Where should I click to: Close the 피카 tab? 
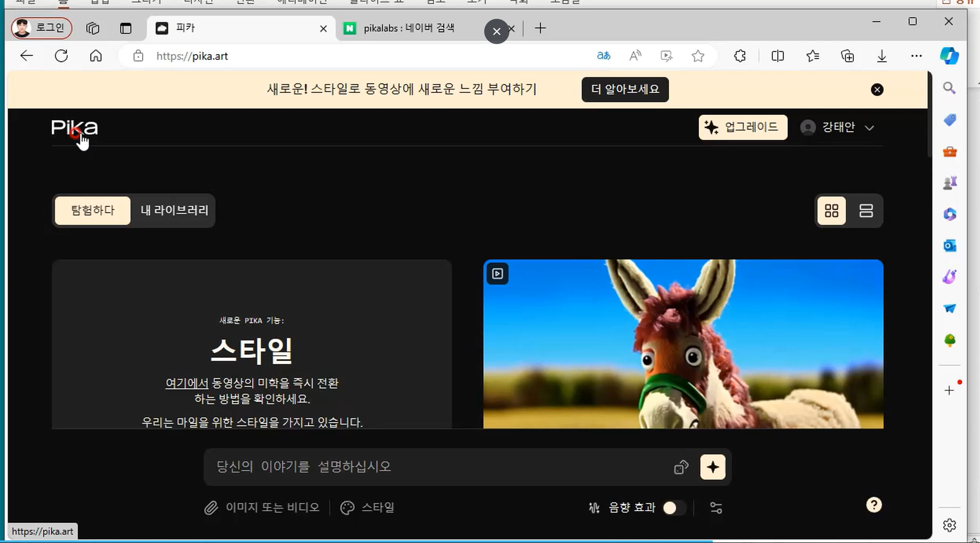(323, 29)
